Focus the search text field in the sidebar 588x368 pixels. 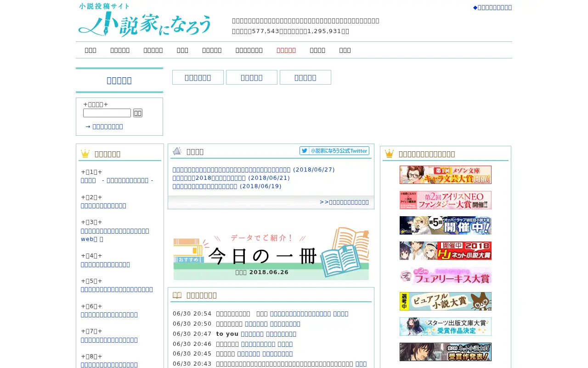click(107, 113)
